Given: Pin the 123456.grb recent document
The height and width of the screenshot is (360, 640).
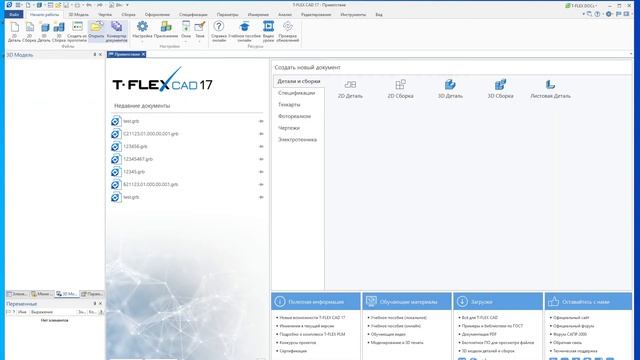Looking at the screenshot, I should coord(261,147).
